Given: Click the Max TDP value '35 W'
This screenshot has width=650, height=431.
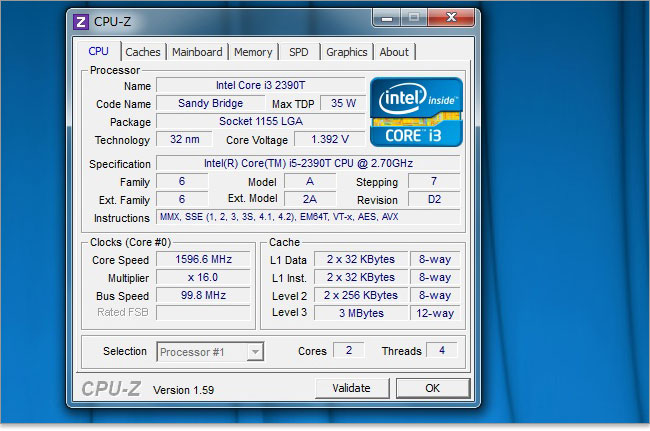Looking at the screenshot, I should 343,103.
